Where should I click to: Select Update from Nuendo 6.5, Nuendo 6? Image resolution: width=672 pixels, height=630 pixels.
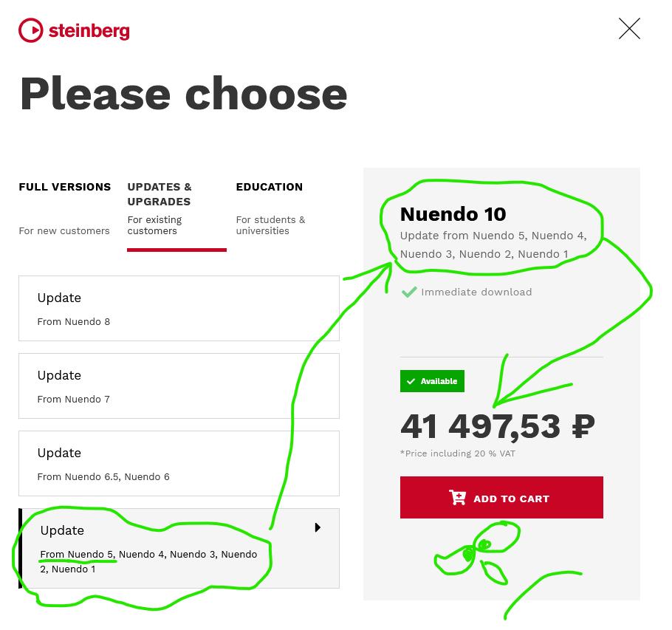179,463
